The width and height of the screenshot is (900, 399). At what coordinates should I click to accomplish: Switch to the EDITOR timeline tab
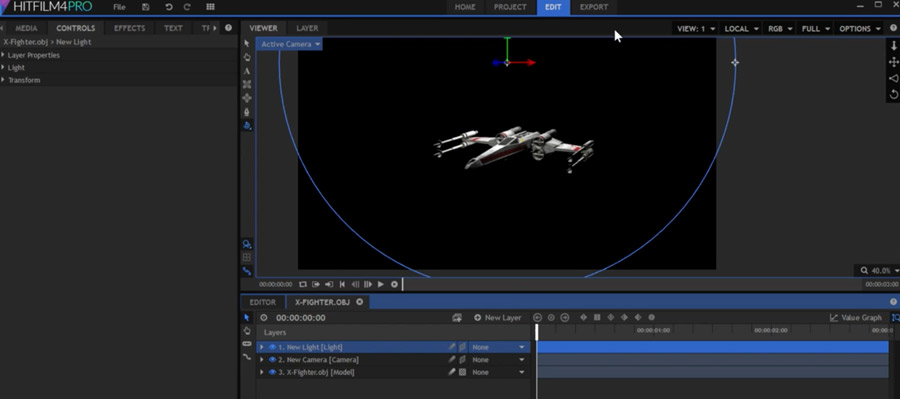point(263,302)
